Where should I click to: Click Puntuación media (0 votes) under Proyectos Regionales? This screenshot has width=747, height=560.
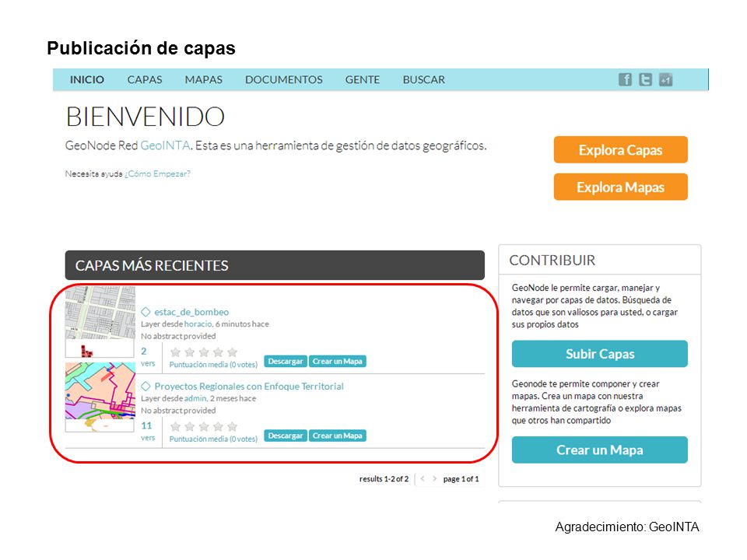point(213,439)
